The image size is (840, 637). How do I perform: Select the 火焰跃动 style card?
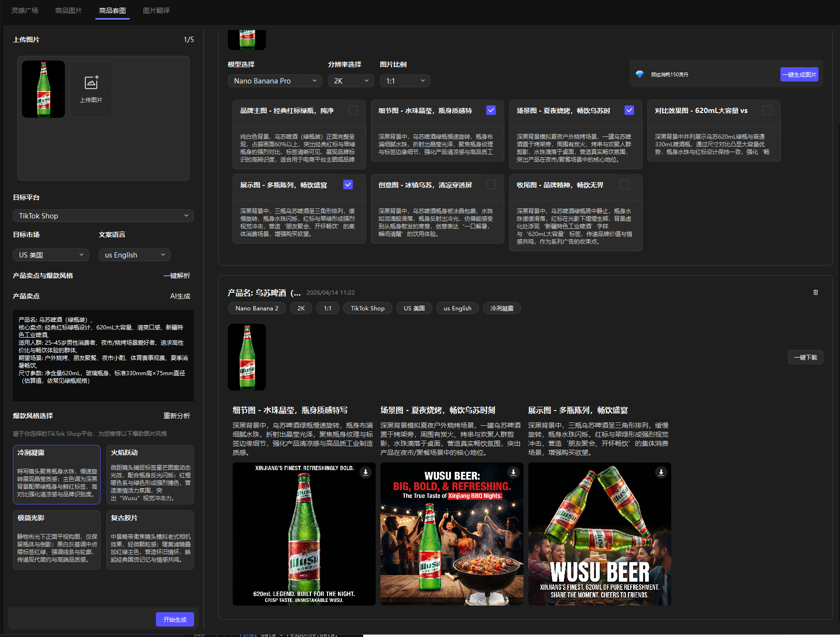click(x=150, y=474)
